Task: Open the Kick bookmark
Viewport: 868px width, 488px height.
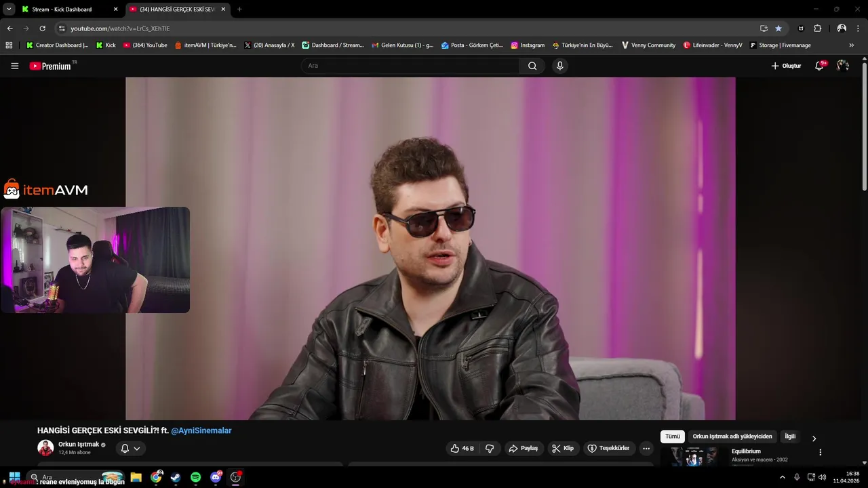Action: click(106, 45)
